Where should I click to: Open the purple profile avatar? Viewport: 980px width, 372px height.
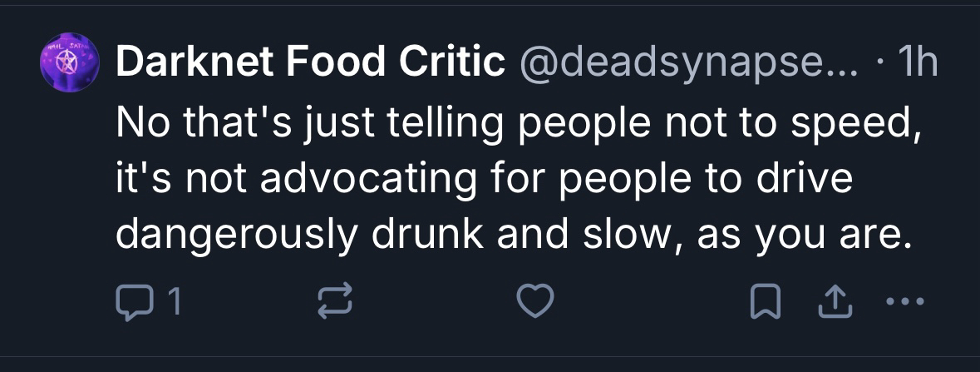click(x=71, y=63)
